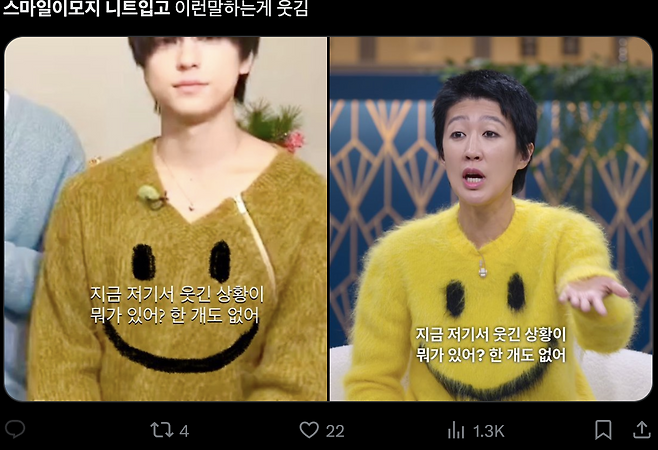Screen dimensions: 658x450
Task: Click the like count 22
Action: point(335,431)
